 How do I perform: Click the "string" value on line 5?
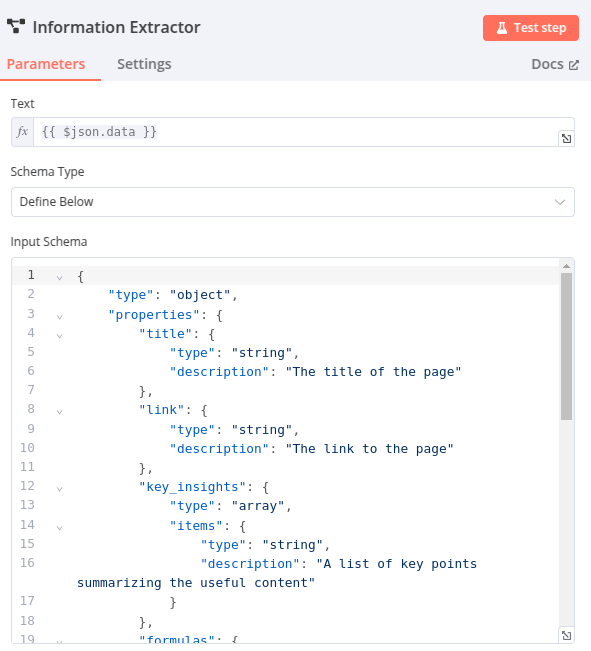tap(262, 353)
